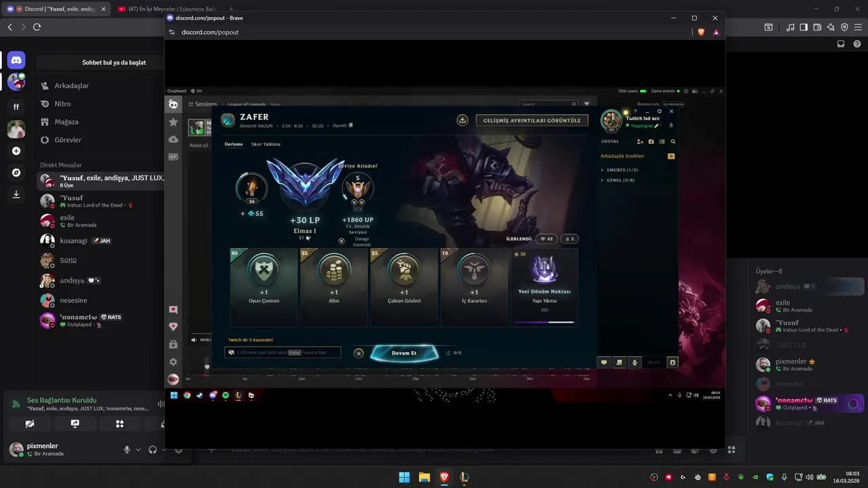Open direct message with nesesine
868x488 pixels.
pos(100,300)
